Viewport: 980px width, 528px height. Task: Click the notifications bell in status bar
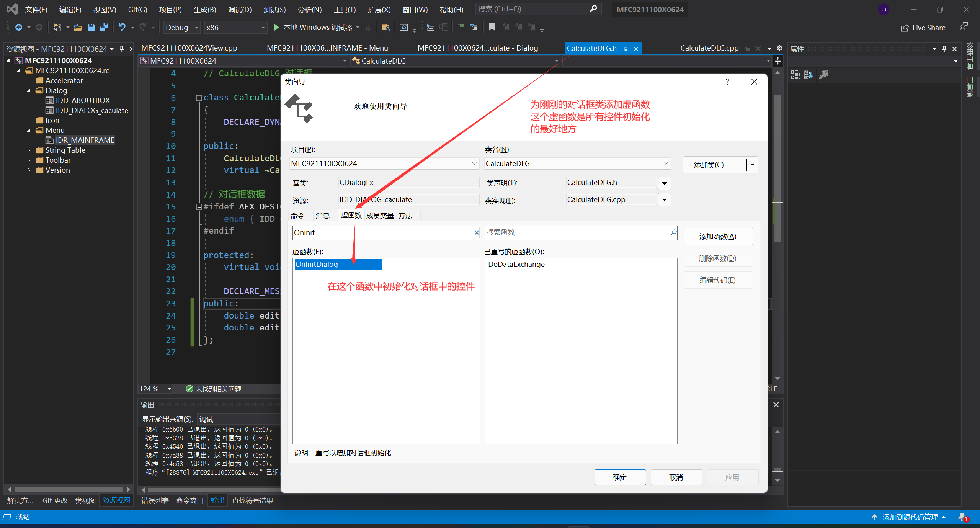point(962,517)
